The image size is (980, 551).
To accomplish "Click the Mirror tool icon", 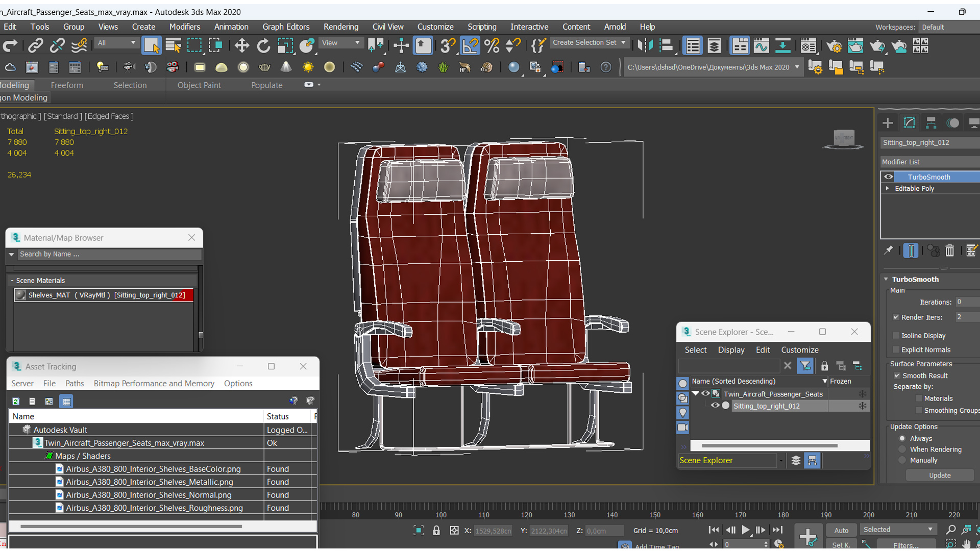I will 645,46.
